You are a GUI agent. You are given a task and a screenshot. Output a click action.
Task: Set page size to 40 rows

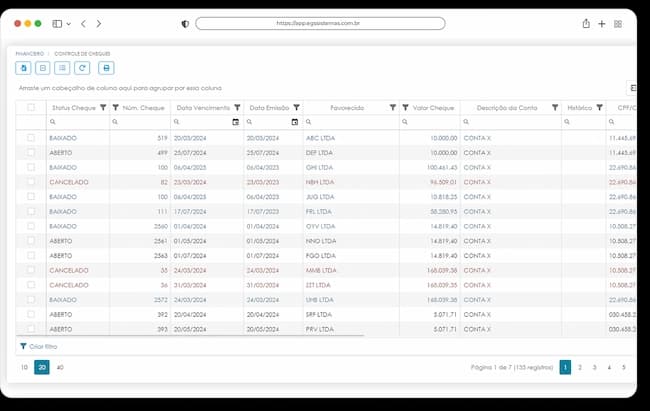click(x=60, y=367)
